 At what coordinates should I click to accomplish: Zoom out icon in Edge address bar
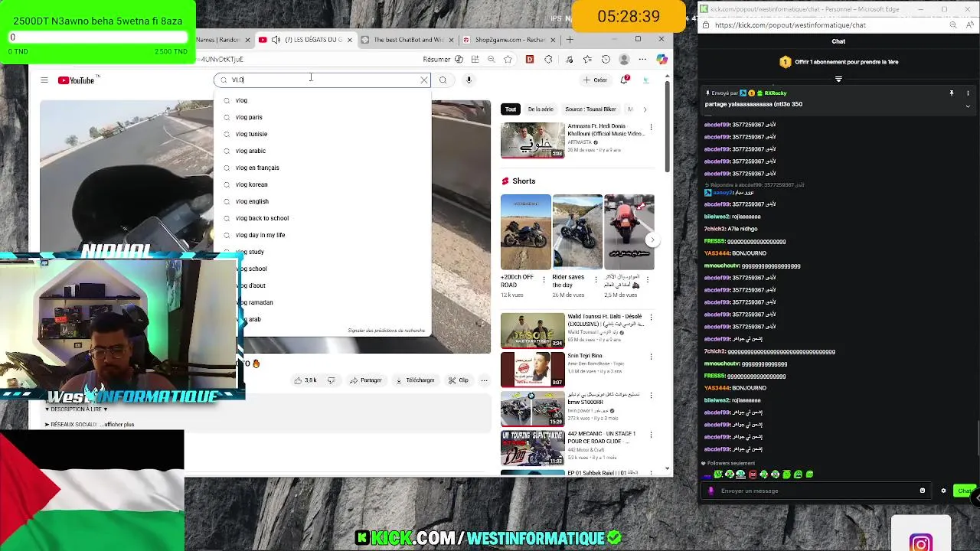coord(491,59)
